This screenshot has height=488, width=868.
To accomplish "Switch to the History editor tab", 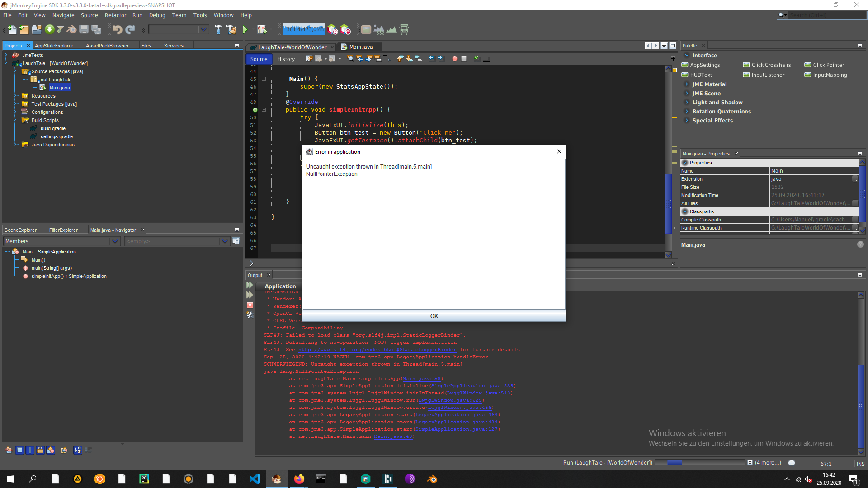I will (x=286, y=59).
